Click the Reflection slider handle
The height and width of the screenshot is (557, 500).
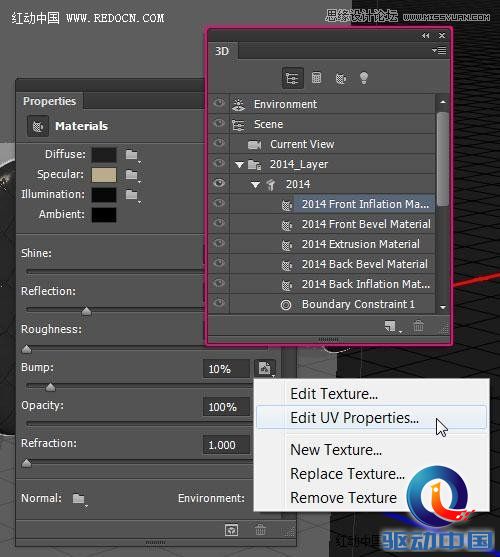(x=86, y=311)
